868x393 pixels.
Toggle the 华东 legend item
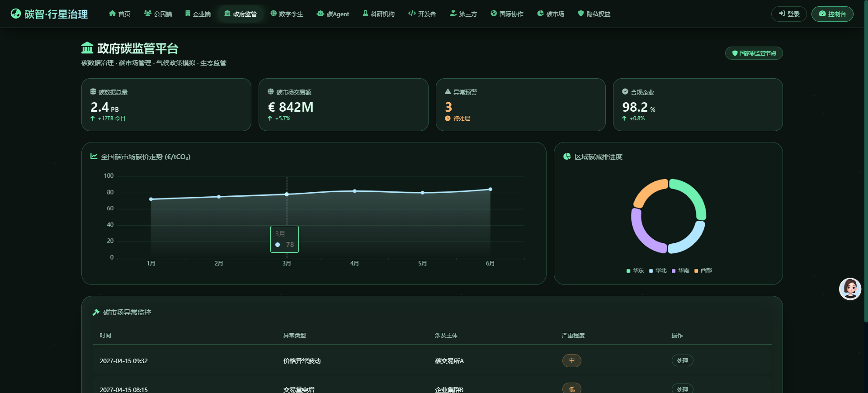pyautogui.click(x=635, y=270)
